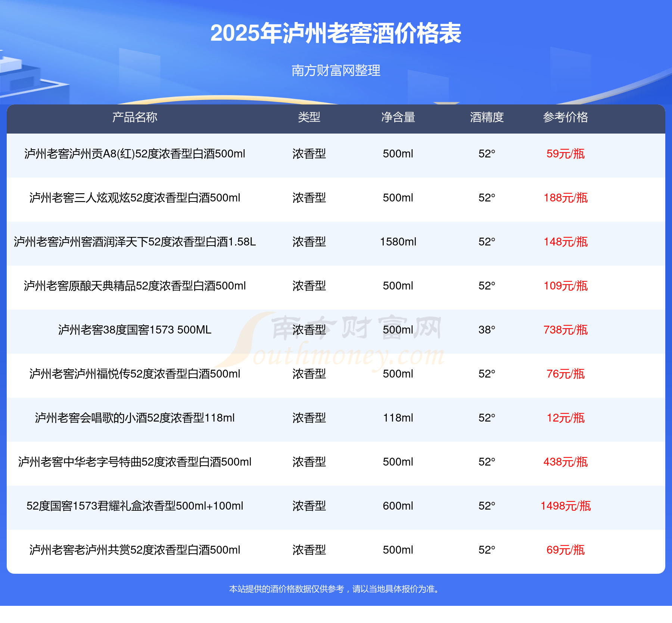
Task: Select product 泸州老窖泸州窖酒润泽天下52度浓香型白酒1.58L
Action: 135,242
